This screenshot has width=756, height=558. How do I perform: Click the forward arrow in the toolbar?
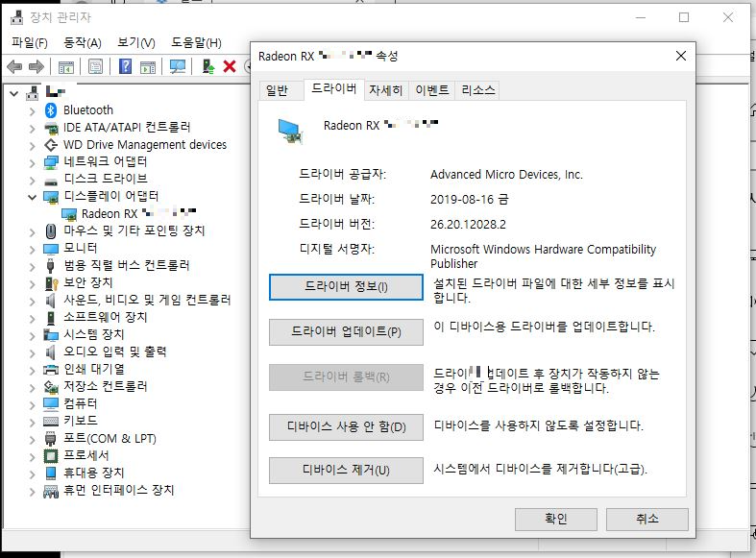click(37, 66)
